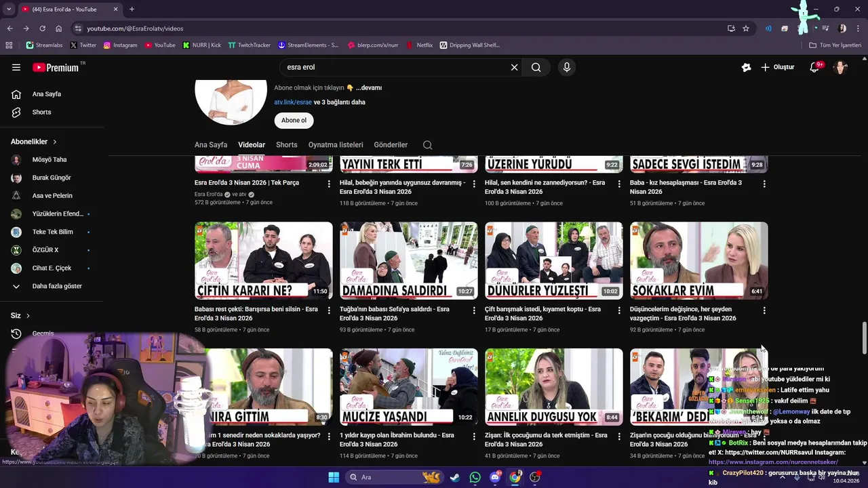
Task: Open Netflix bookmark
Action: [x=420, y=45]
